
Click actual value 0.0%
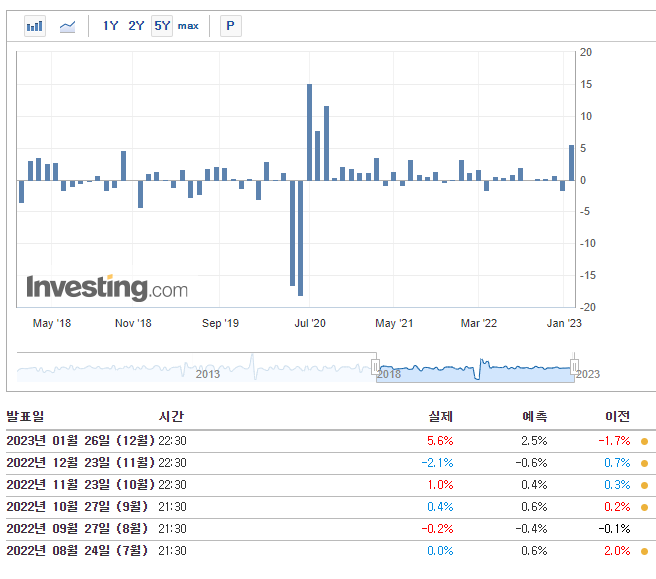(440, 551)
